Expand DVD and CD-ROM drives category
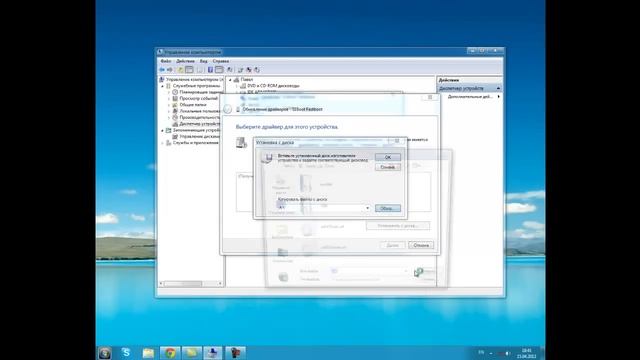 pyautogui.click(x=236, y=86)
